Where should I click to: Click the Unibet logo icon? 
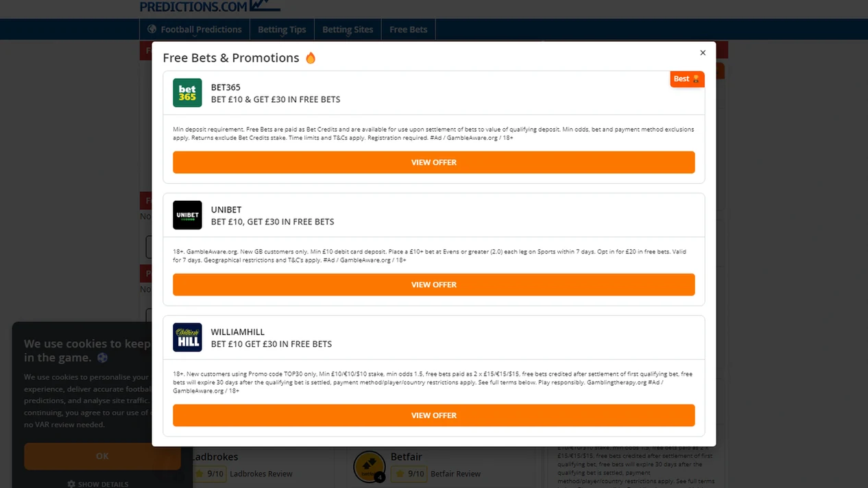[x=187, y=215]
